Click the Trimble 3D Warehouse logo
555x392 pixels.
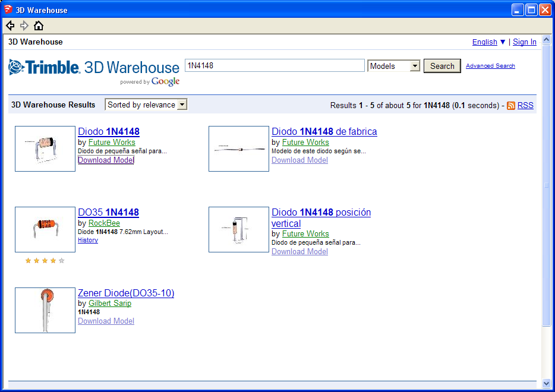pyautogui.click(x=94, y=72)
